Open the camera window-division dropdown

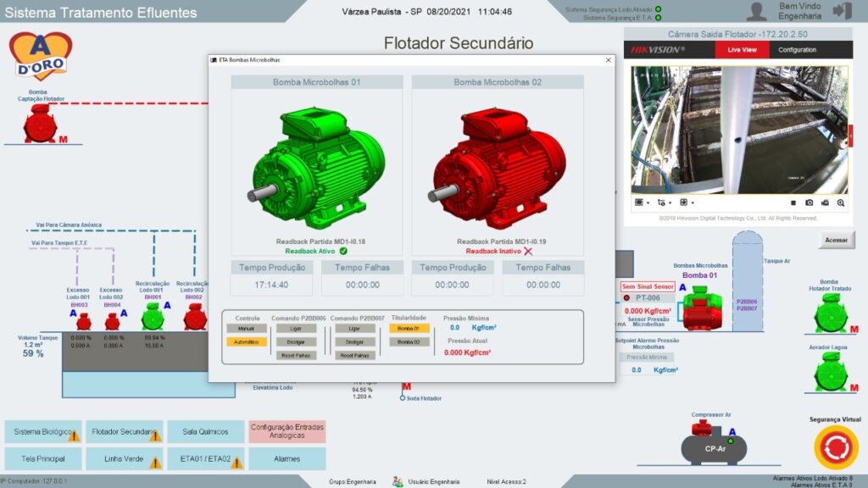pos(641,202)
